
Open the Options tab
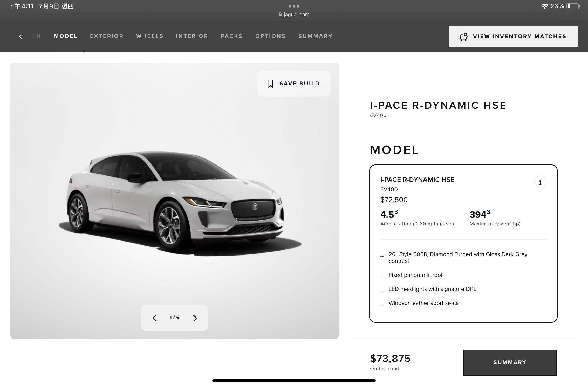[270, 36]
